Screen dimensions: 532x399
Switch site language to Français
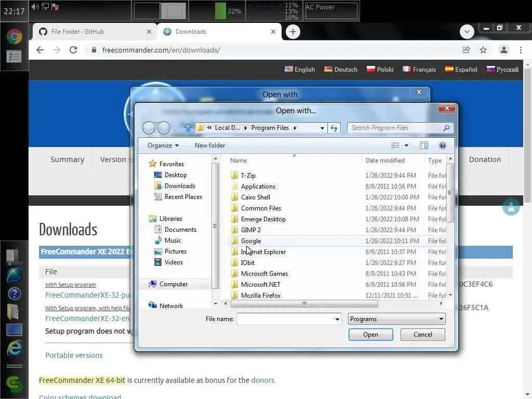(419, 70)
